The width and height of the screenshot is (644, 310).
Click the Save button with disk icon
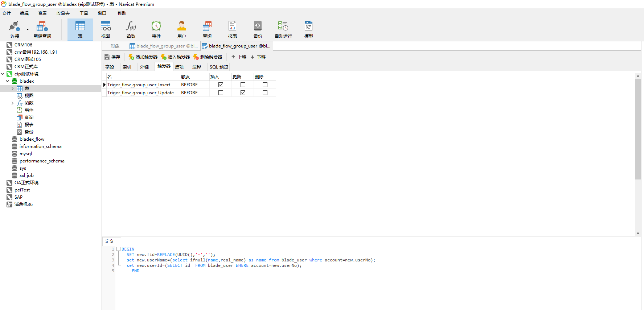click(x=112, y=57)
